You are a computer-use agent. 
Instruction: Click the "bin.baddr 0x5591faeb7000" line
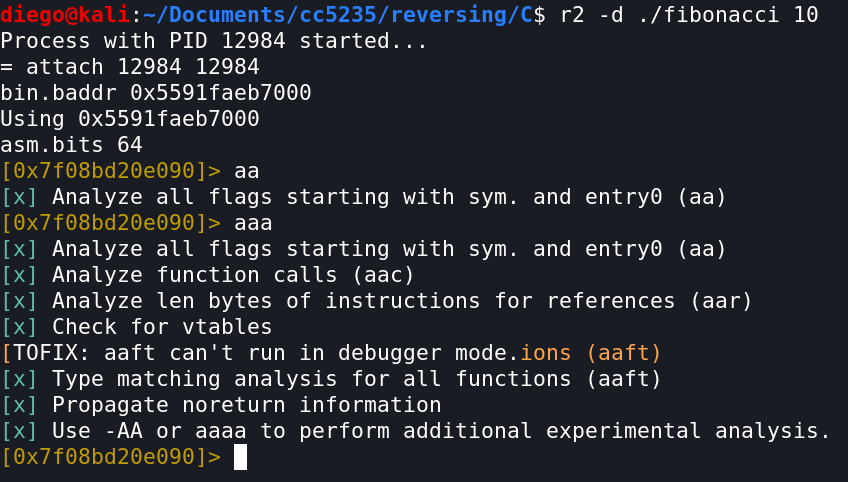(156, 94)
